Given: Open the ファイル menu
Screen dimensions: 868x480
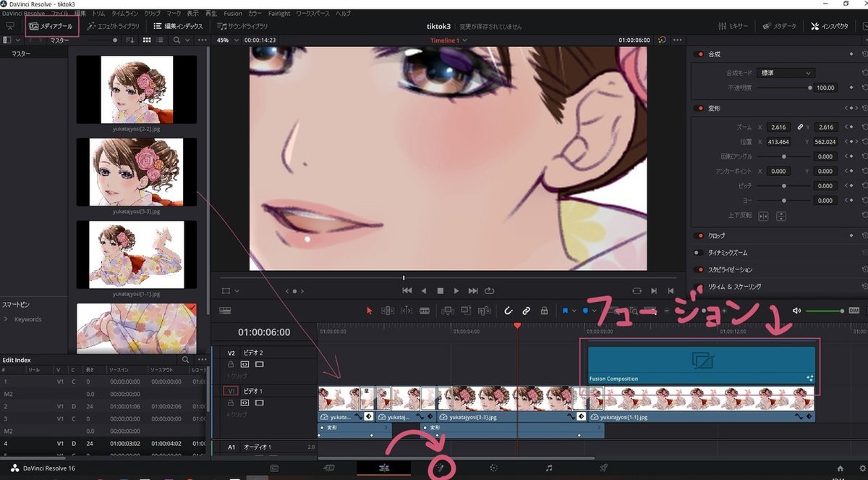Looking at the screenshot, I should 59,14.
